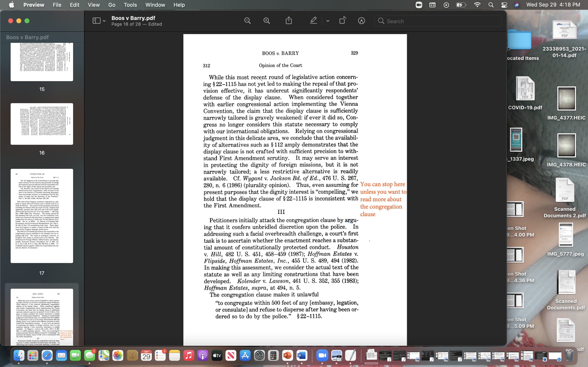Show the Markup toolbar
Screen dimensions: 588x367
tap(361, 21)
